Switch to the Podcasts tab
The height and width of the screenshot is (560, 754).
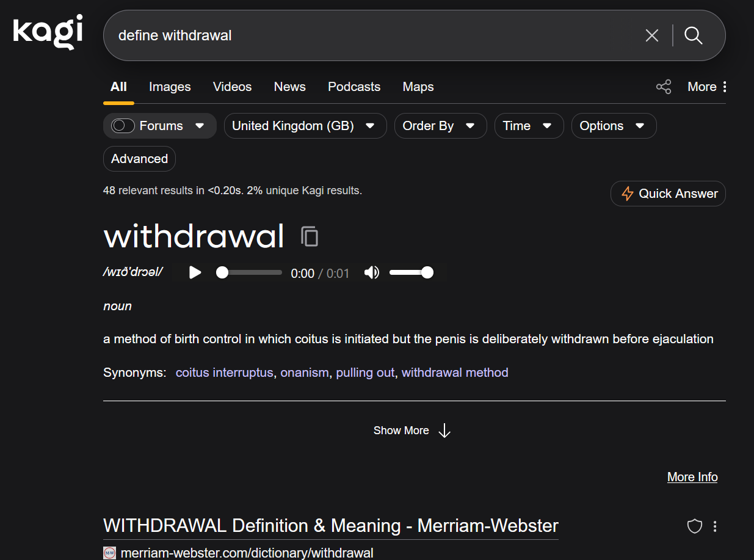click(354, 87)
